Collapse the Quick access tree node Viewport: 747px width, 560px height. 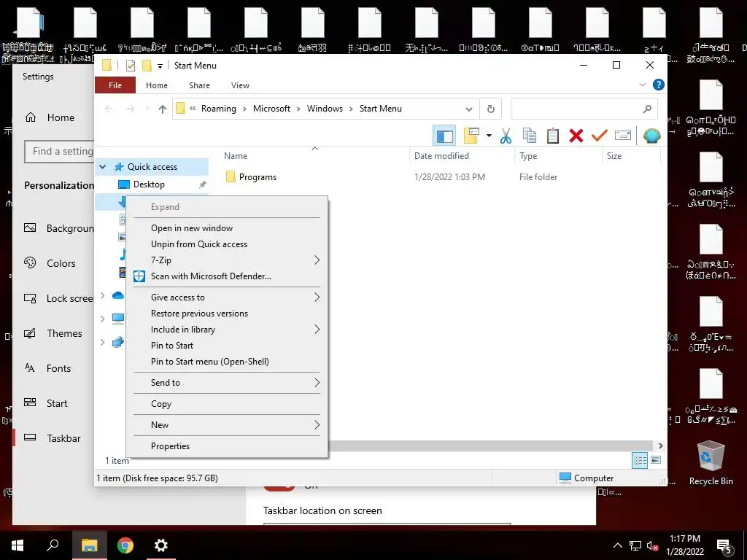102,167
